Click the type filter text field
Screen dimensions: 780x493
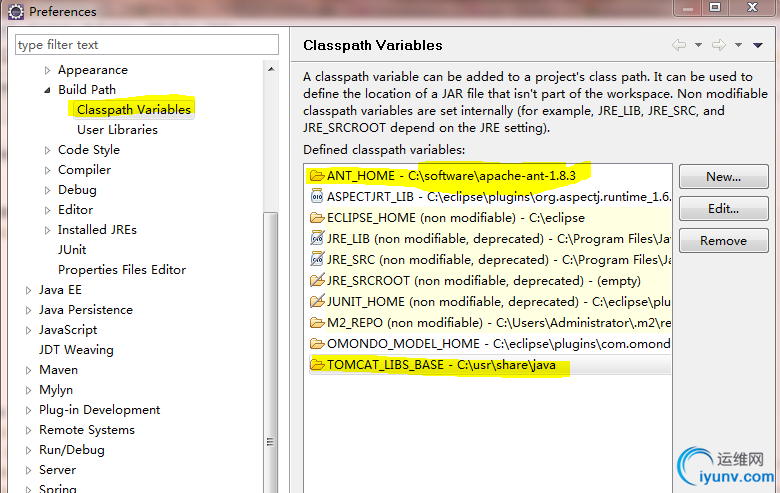[x=147, y=45]
